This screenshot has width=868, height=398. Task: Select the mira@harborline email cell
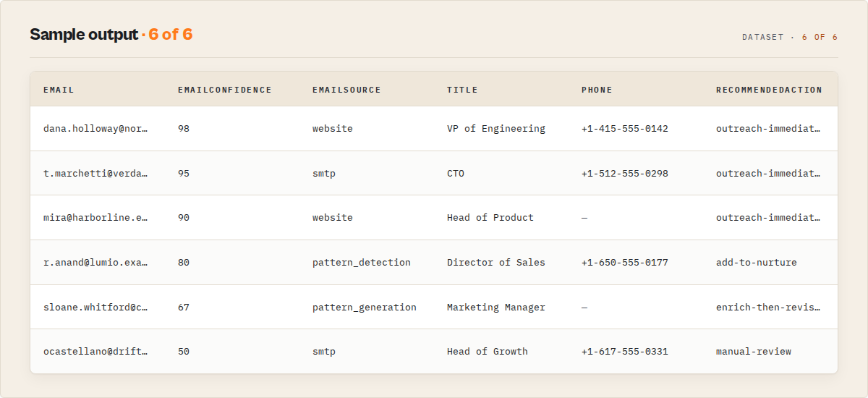(95, 217)
